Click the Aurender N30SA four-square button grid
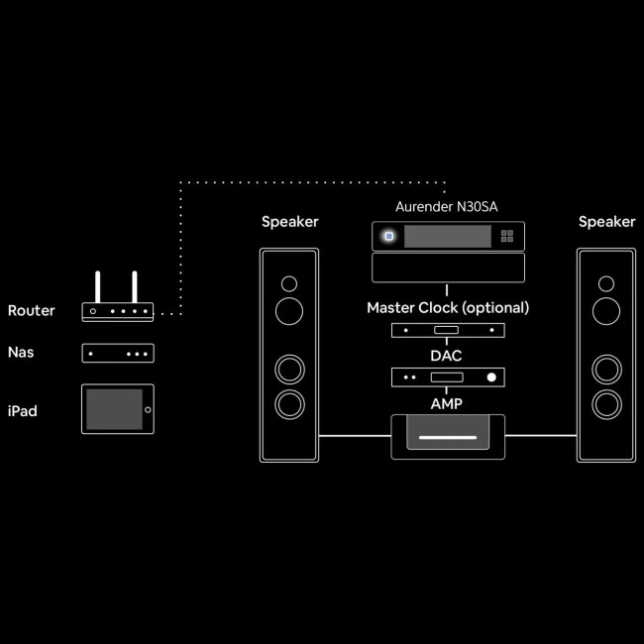Screen dimensions: 644x644 click(507, 236)
